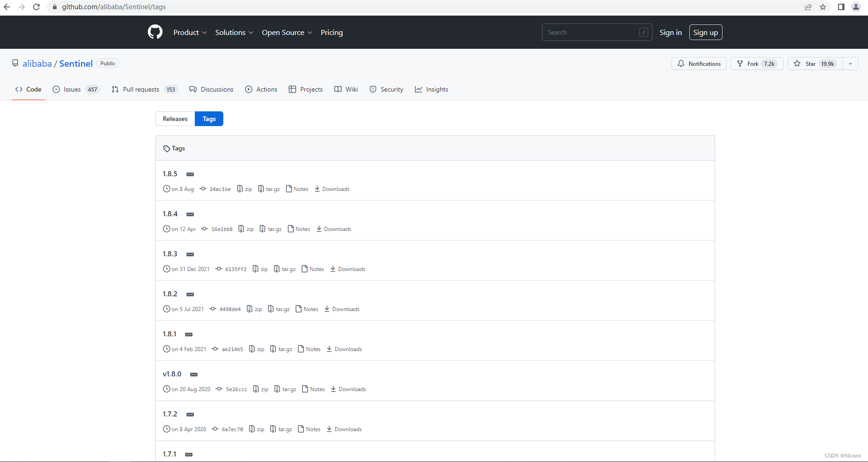This screenshot has width=868, height=462.
Task: Focus the GitHub search field
Action: pyautogui.click(x=597, y=32)
